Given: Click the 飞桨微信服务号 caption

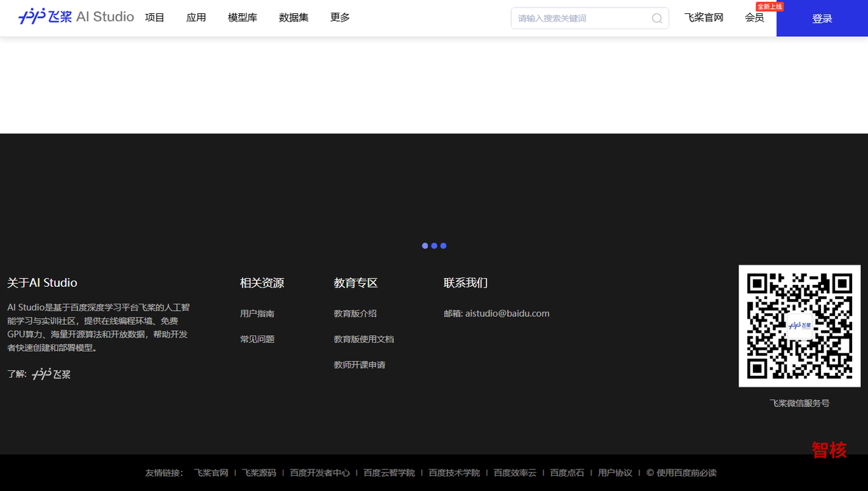Looking at the screenshot, I should click(x=799, y=403).
